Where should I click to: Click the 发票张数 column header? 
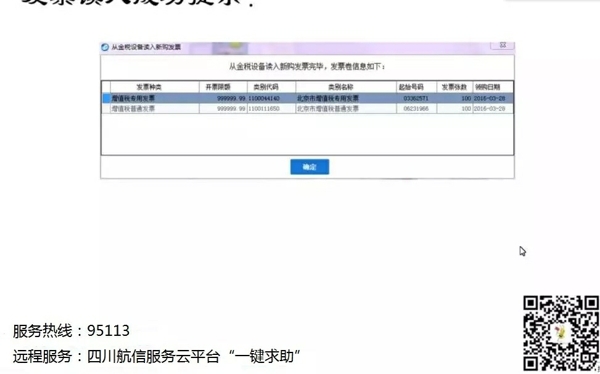point(455,87)
